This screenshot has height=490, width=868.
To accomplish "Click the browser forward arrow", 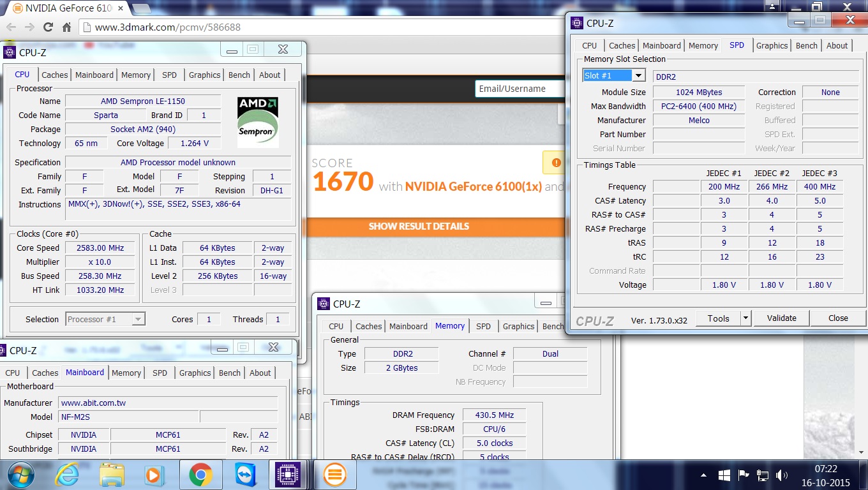I will (x=29, y=27).
